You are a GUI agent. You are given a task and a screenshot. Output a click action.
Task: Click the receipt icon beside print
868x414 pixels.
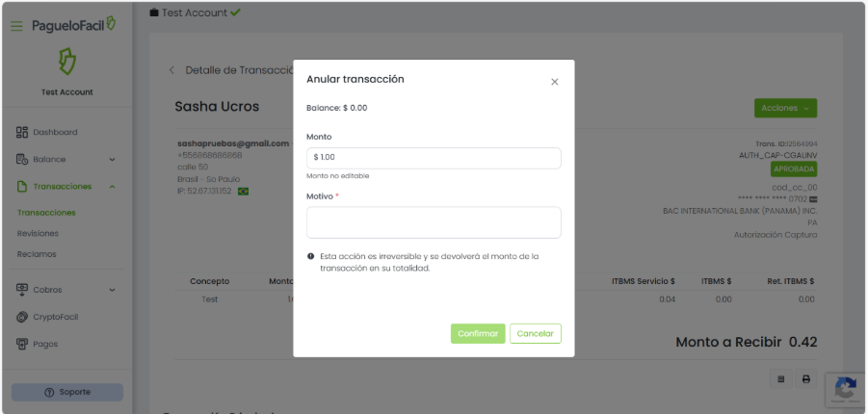(x=781, y=379)
